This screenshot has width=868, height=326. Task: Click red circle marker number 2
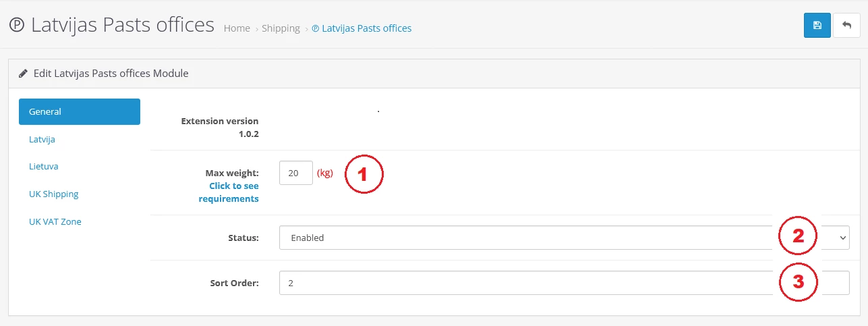click(798, 236)
